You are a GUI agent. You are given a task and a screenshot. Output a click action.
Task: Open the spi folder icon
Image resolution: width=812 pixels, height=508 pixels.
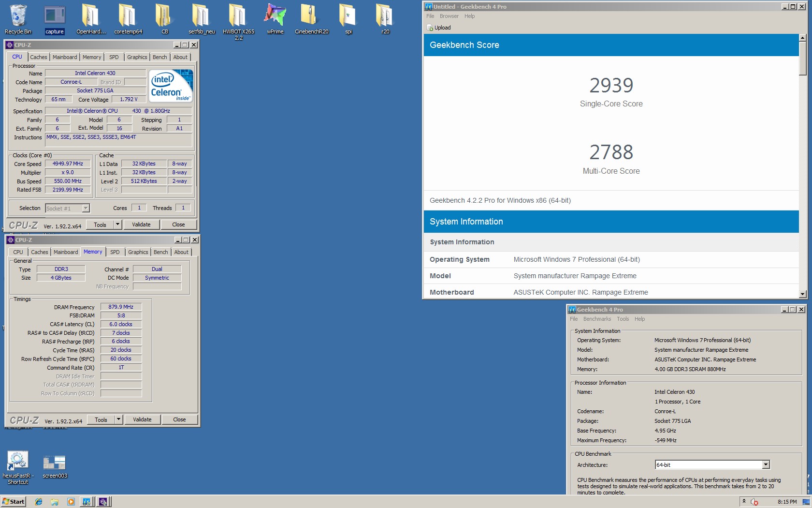tap(348, 19)
